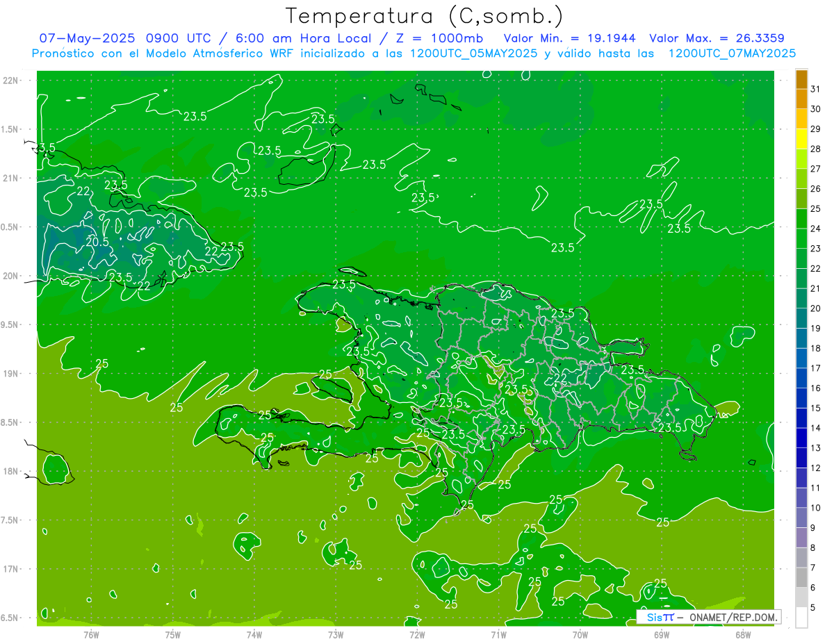This screenshot has width=834, height=644.
Task: Click the 69W longitude label
Action: 662,634
